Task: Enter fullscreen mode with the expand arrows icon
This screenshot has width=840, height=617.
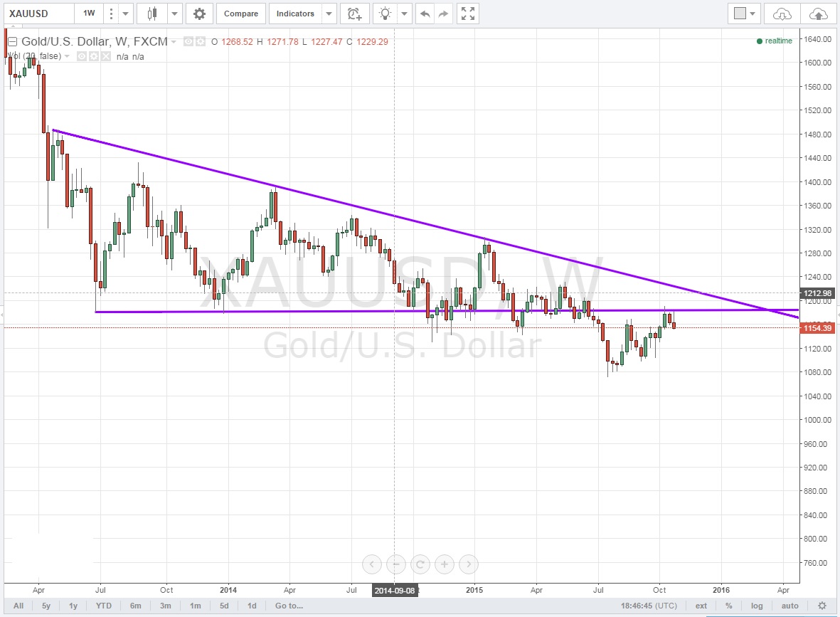Action: tap(467, 14)
